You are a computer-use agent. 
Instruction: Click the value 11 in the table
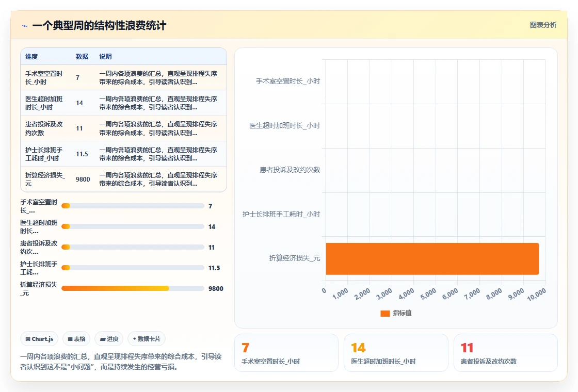tap(79, 128)
